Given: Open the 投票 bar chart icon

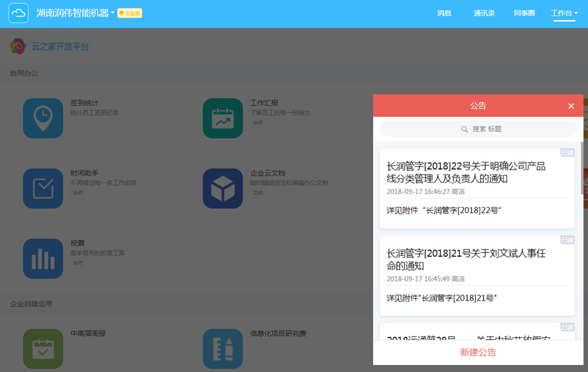Looking at the screenshot, I should click(x=43, y=259).
